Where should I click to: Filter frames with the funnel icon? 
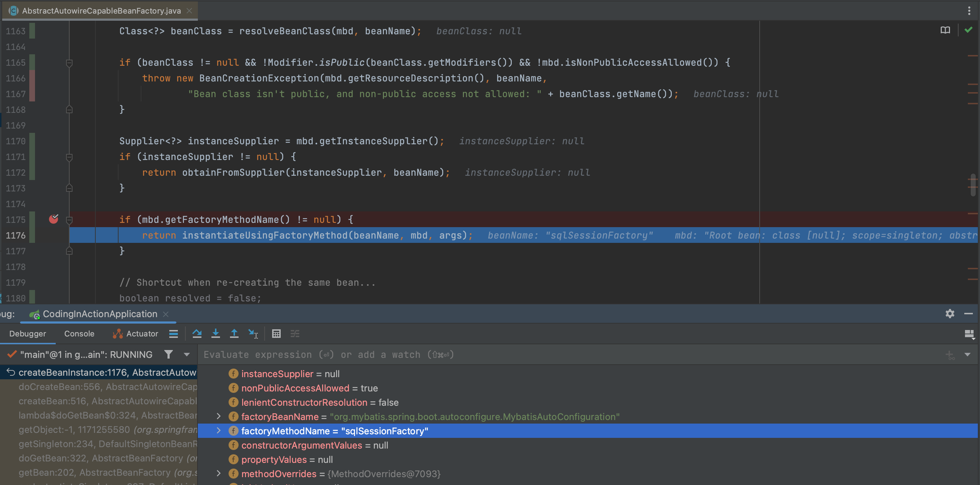tap(168, 355)
